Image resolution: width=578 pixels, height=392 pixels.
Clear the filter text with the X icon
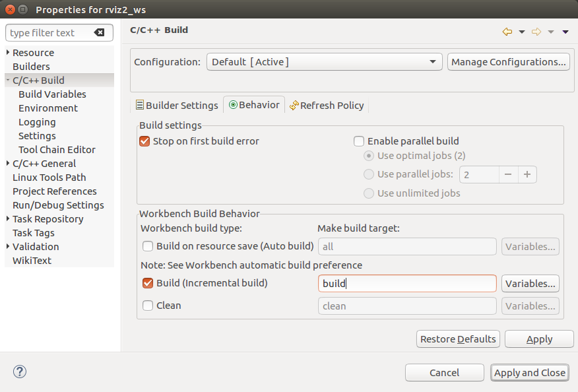pos(99,33)
